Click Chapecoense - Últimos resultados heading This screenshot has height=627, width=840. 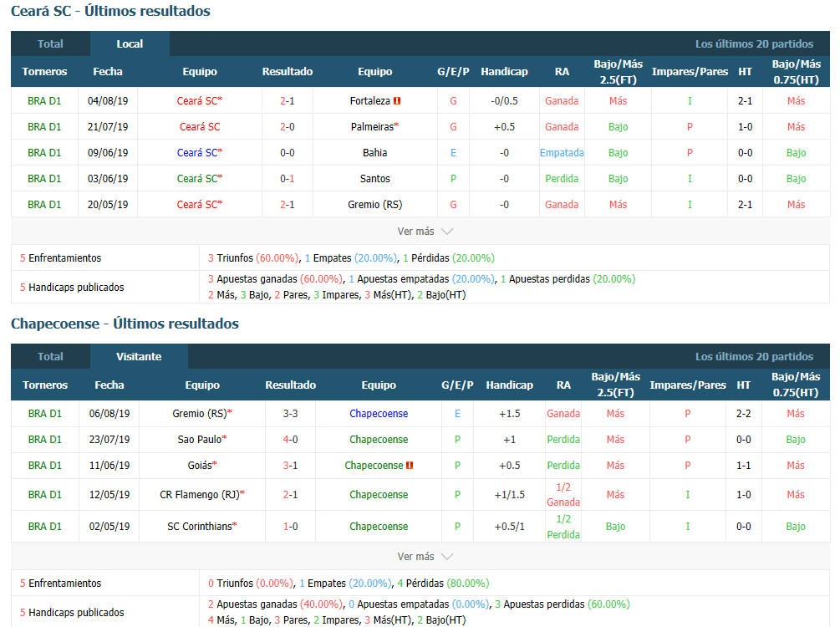point(125,324)
